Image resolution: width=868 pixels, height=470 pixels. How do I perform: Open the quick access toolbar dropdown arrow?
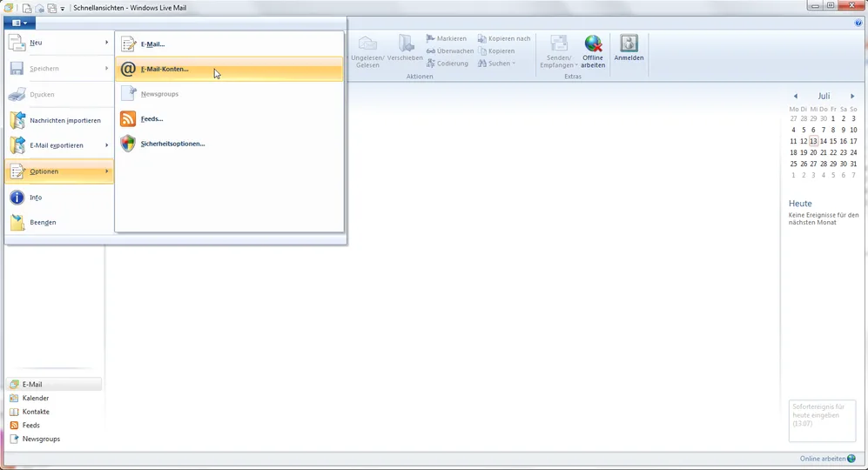click(x=63, y=9)
